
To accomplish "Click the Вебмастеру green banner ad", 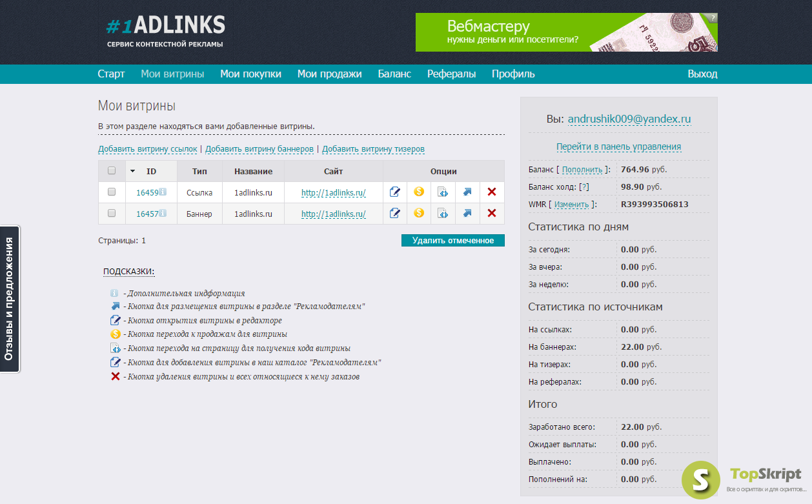I will tap(567, 32).
